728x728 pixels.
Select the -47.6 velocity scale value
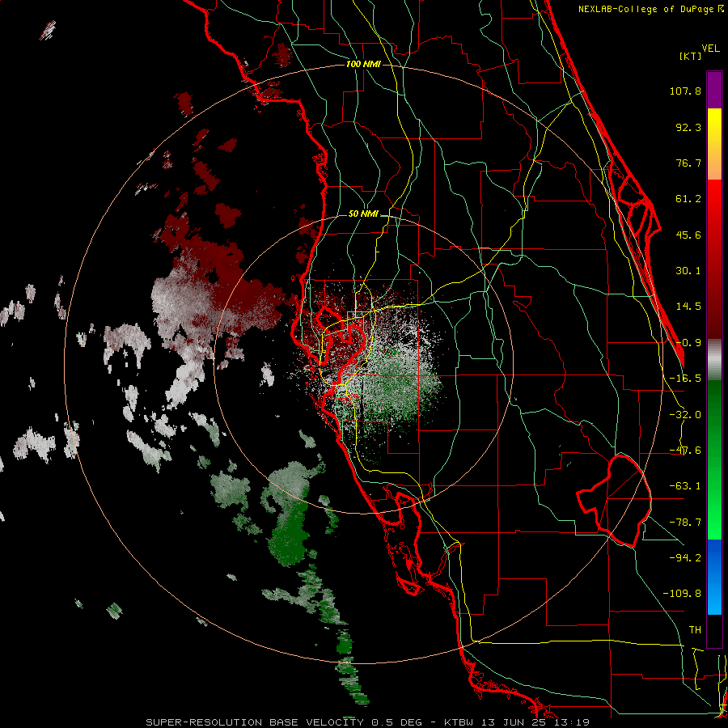(x=685, y=451)
